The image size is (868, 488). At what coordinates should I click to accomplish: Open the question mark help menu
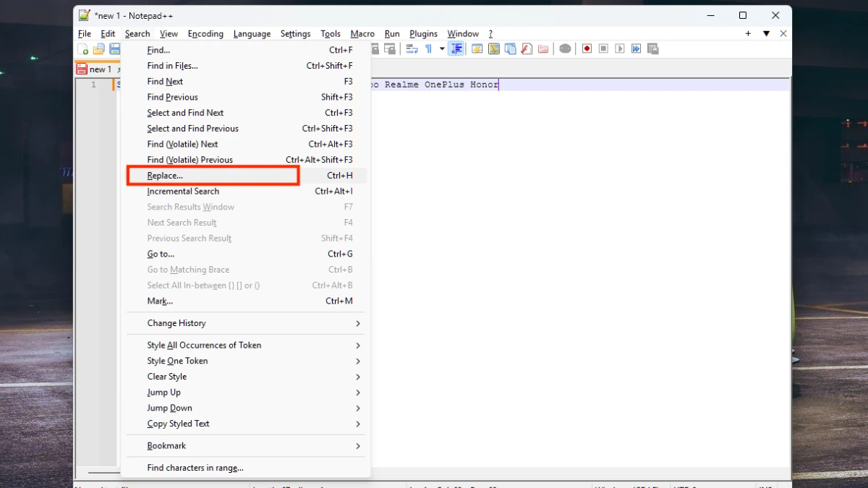click(x=490, y=33)
